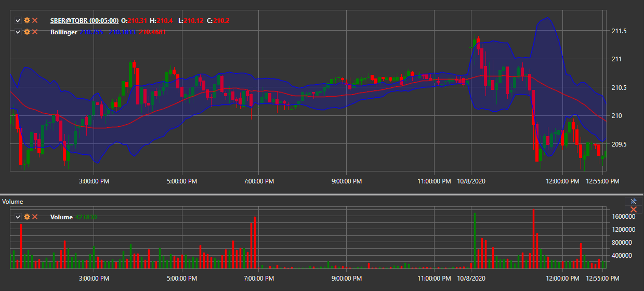Toggle the Volume indicator checkbox

tap(18, 217)
